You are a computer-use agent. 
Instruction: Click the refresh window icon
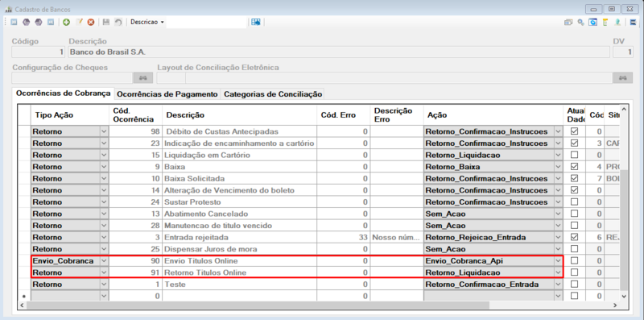[593, 23]
